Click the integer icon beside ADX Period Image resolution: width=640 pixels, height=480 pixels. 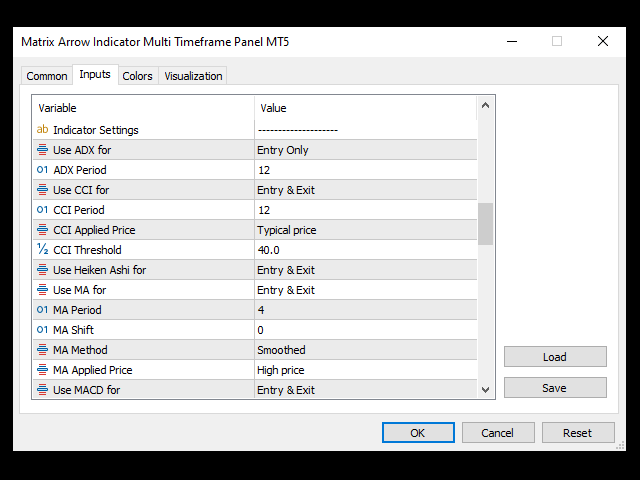[42, 170]
